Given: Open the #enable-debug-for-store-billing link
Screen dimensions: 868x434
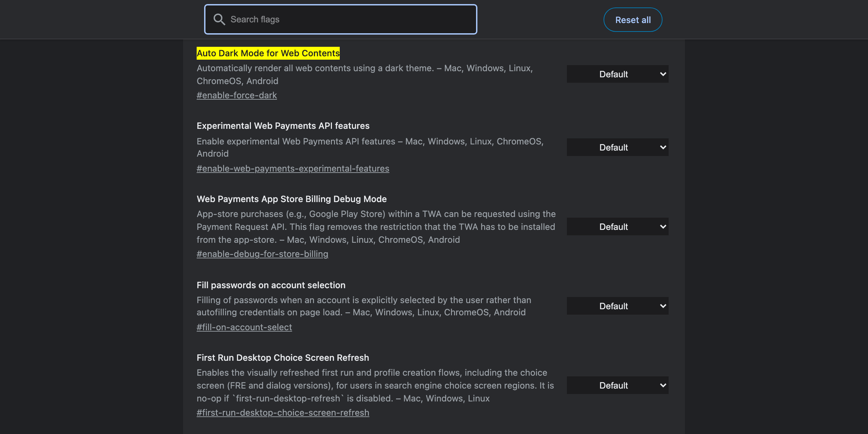Looking at the screenshot, I should point(262,254).
